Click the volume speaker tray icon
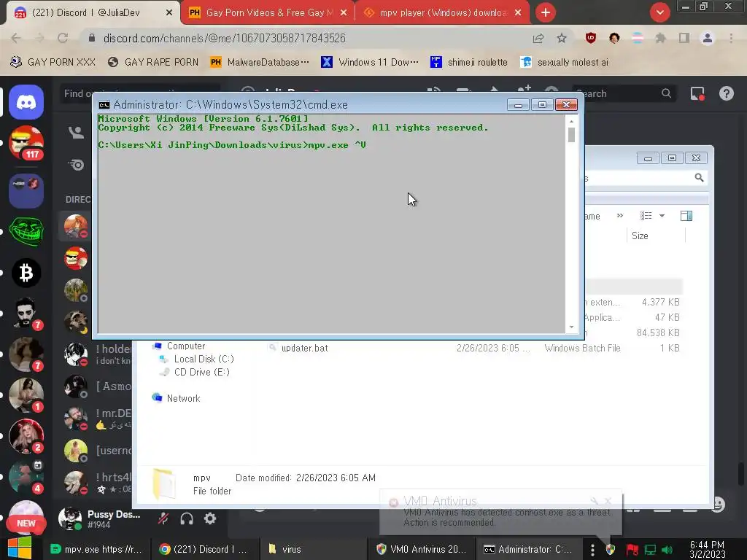747x560 pixels. tap(667, 550)
